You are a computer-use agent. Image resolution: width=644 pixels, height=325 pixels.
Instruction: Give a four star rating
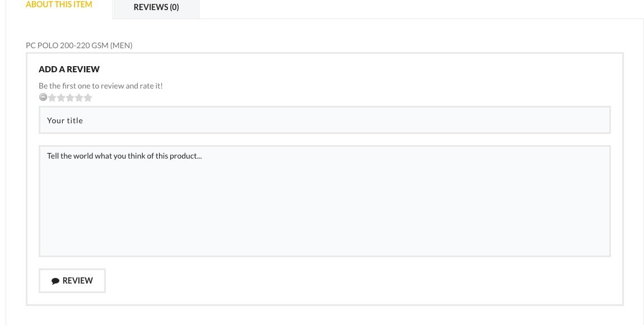click(79, 98)
